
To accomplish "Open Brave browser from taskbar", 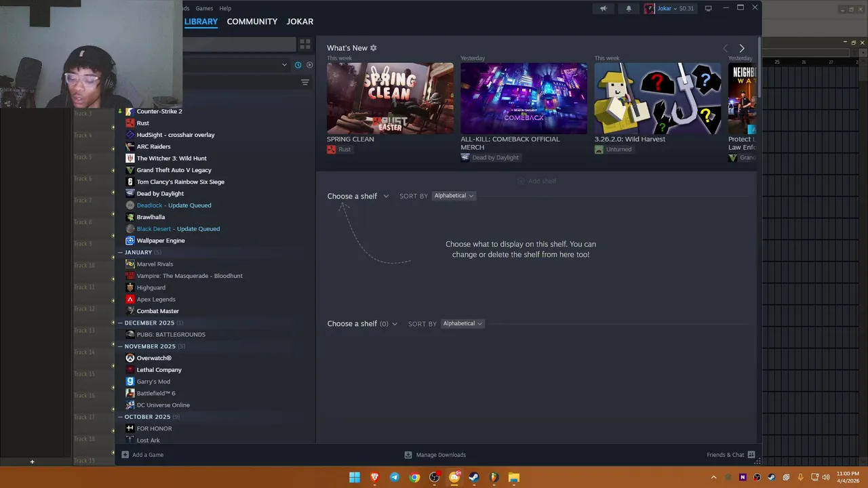I will click(x=374, y=477).
